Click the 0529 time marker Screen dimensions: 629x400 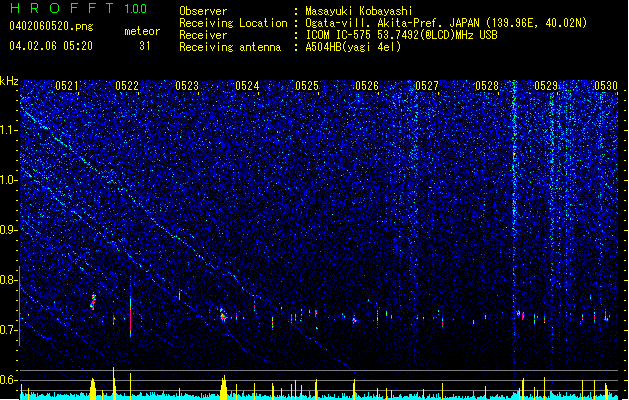(x=546, y=86)
